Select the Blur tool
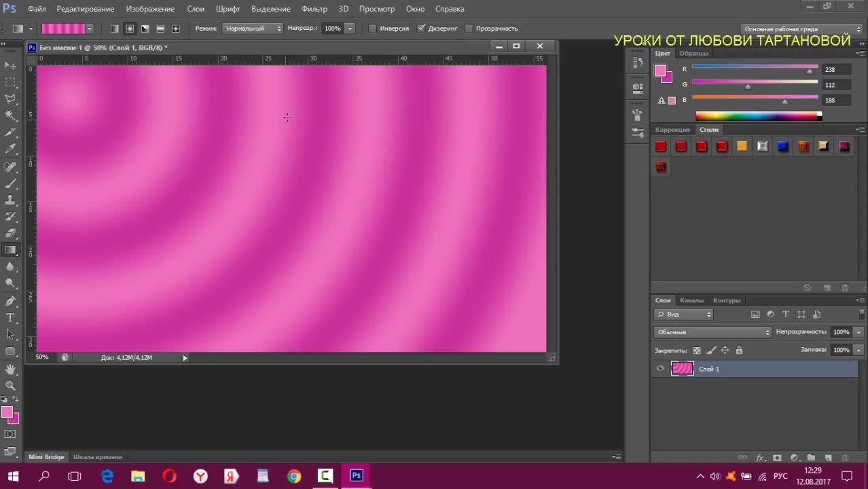The height and width of the screenshot is (489, 868). coord(10,267)
